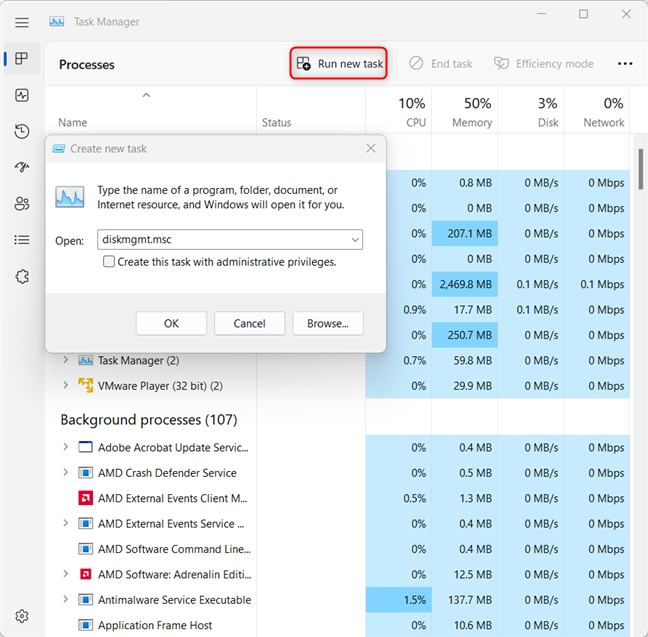
Task: Click the VMware Player process icon
Action: [86, 385]
